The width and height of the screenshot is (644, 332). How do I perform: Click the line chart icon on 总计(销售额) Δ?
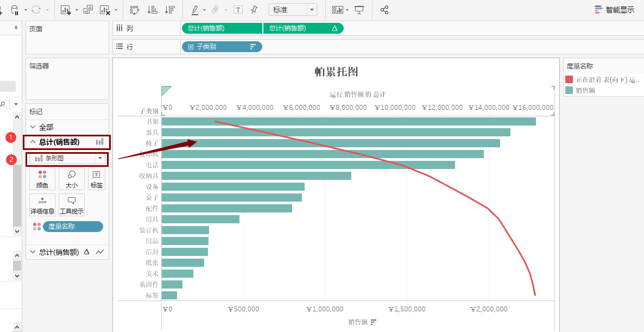[100, 252]
